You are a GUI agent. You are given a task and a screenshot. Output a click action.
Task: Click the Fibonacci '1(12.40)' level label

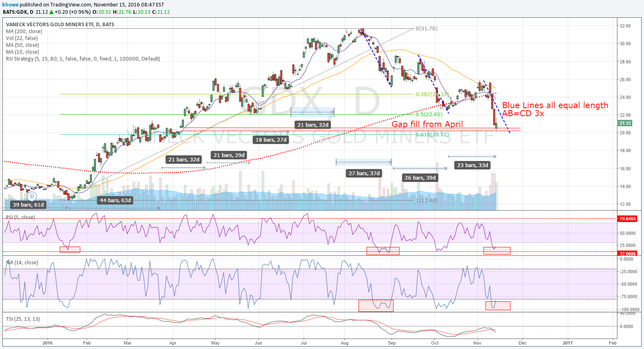427,201
